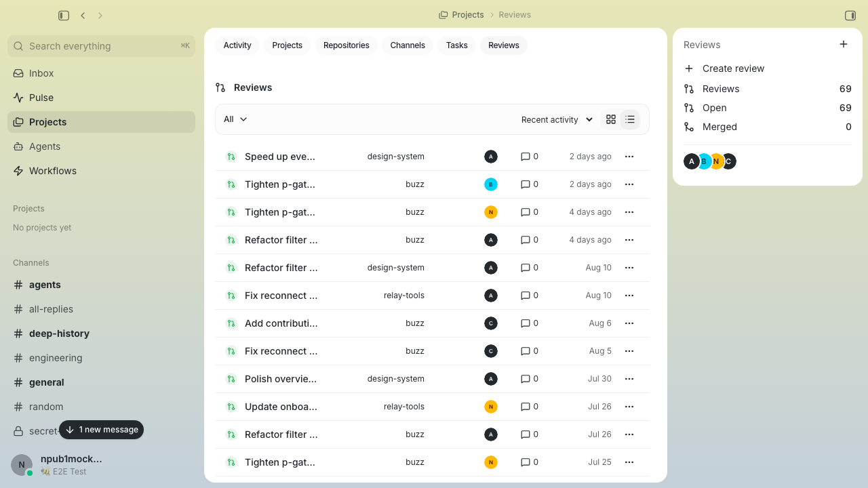Click comment icon on Speed up eve... row
868x488 pixels.
pos(525,157)
